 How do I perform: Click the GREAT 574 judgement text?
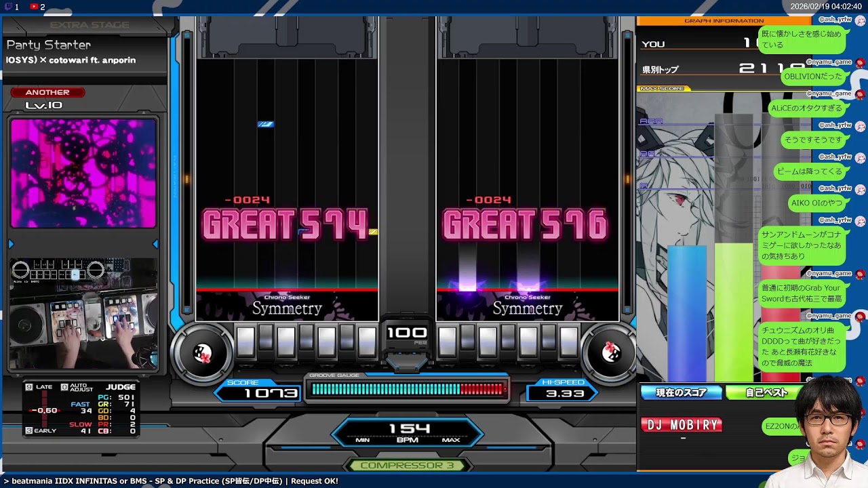[285, 224]
